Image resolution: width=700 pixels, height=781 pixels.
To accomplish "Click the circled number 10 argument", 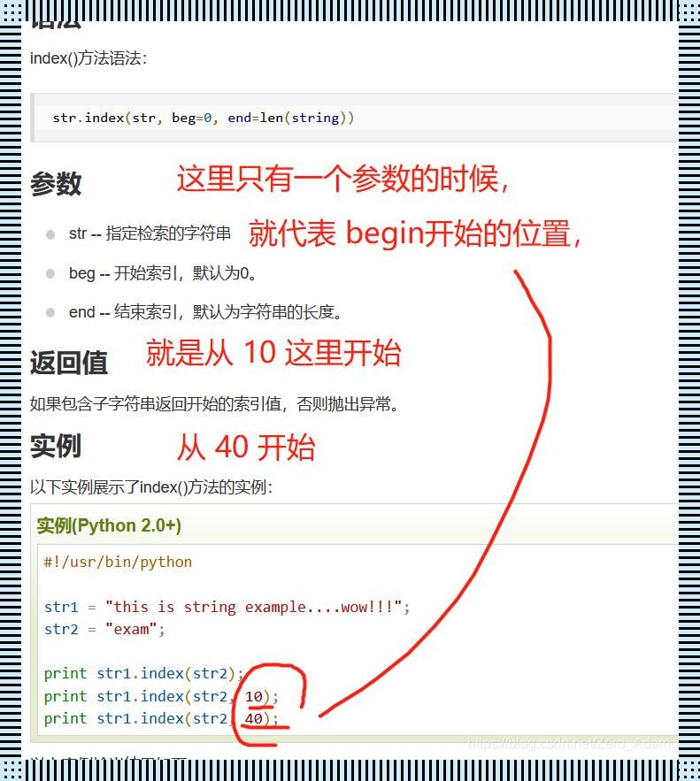I will [x=254, y=696].
